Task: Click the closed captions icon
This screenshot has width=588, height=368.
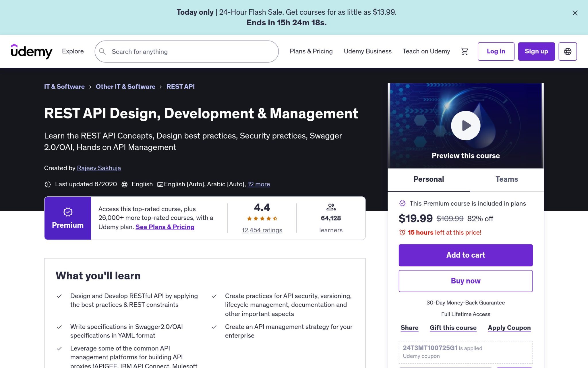Action: [160, 184]
